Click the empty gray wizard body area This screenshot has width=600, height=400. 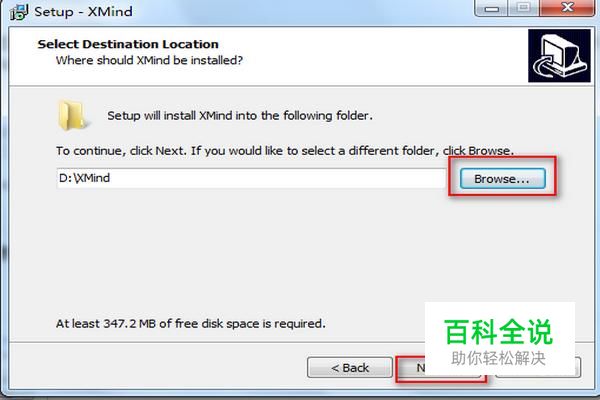[x=245, y=253]
